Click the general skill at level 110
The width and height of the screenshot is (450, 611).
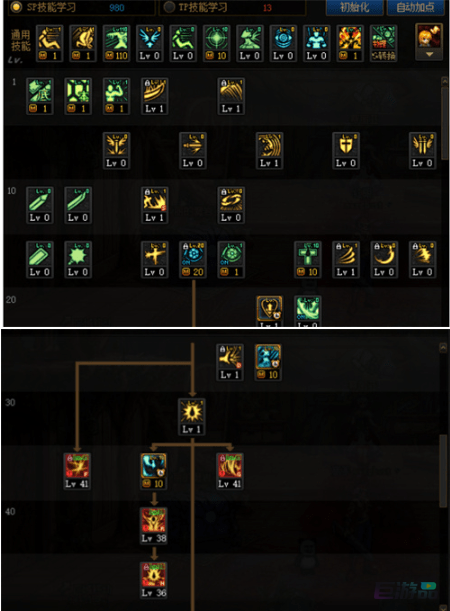pos(116,43)
